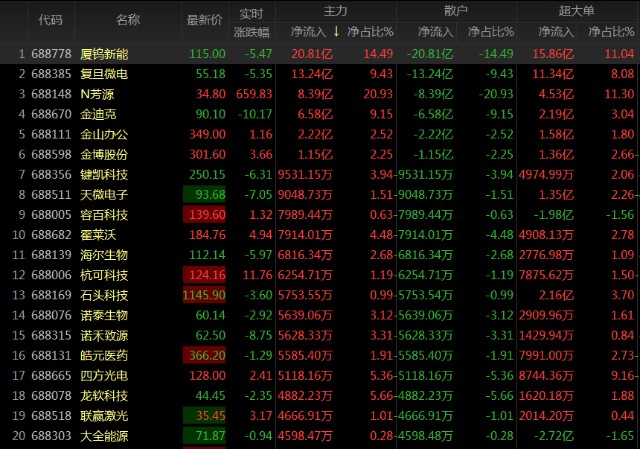Select the 超大单 group header
Screen dimensions: 640x449
tap(576, 11)
